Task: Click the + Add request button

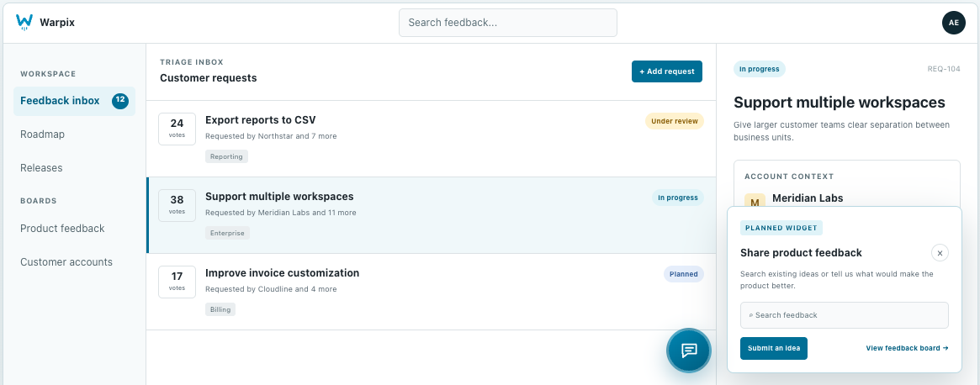Action: click(667, 71)
